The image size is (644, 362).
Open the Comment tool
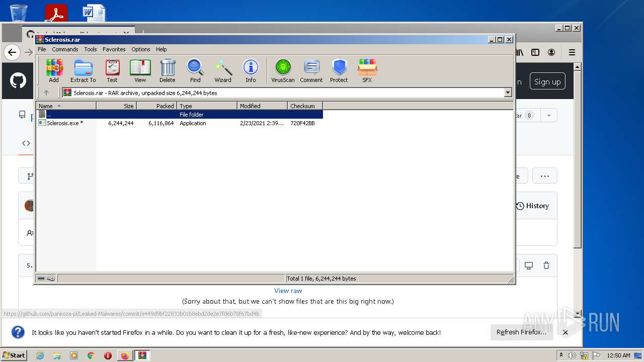(x=311, y=70)
